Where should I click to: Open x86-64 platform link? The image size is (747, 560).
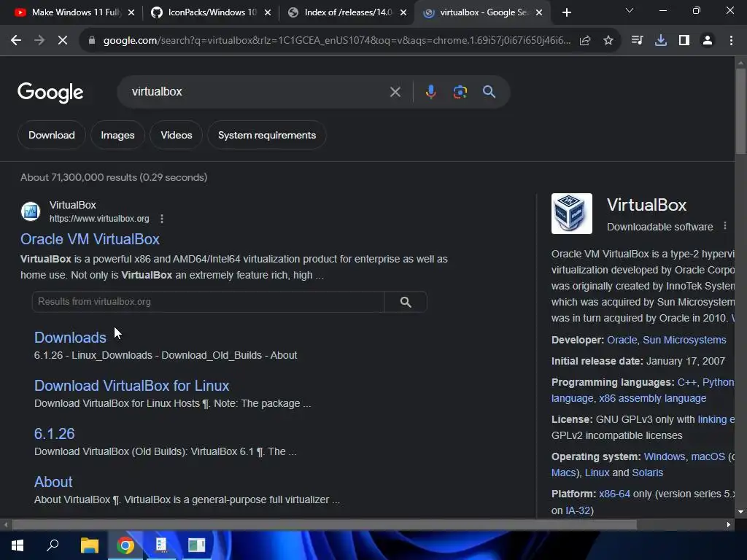point(614,494)
